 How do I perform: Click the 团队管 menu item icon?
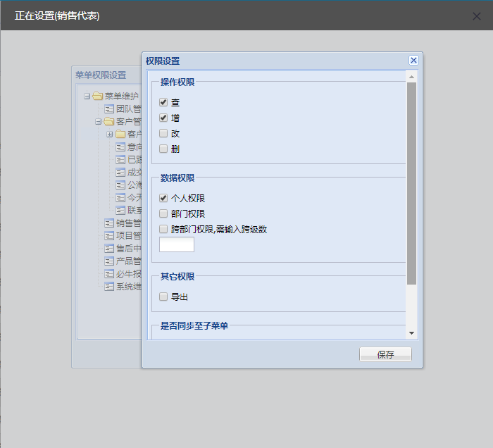coord(109,108)
